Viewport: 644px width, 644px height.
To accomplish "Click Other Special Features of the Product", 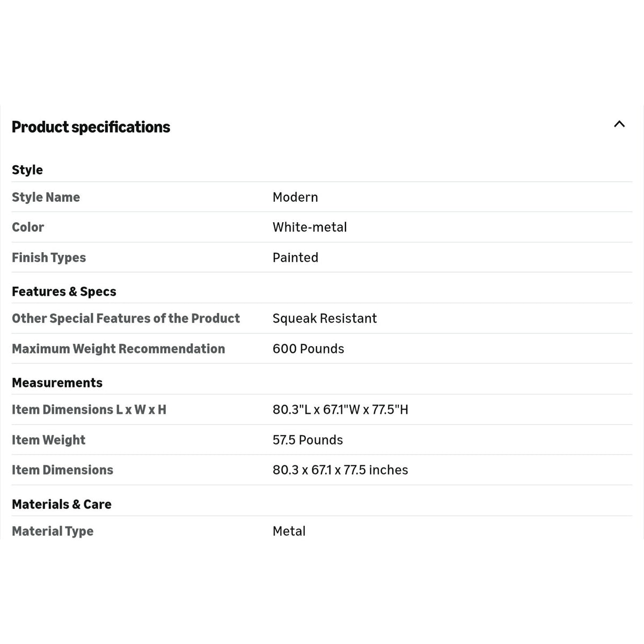I will click(126, 318).
